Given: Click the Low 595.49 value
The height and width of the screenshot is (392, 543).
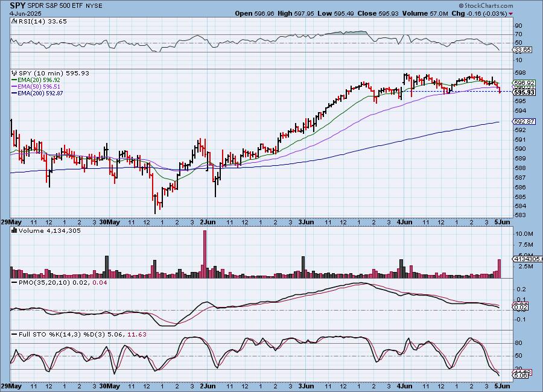Looking at the screenshot, I should coord(335,13).
